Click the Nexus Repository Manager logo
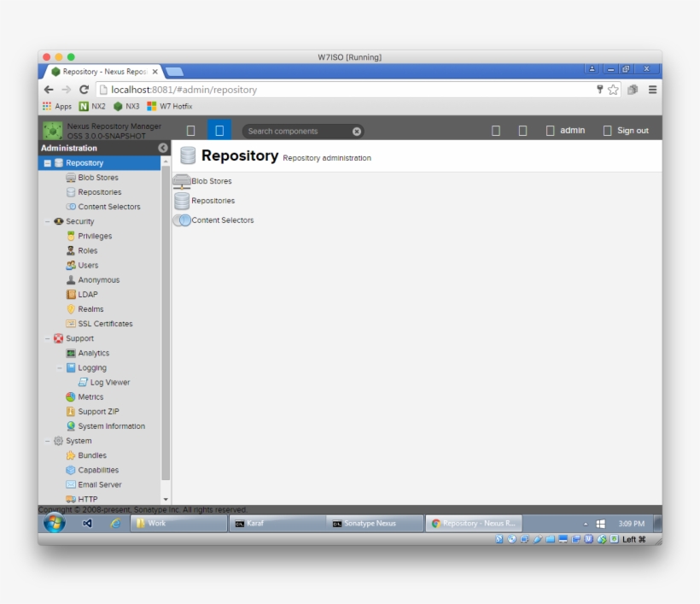 (x=55, y=129)
